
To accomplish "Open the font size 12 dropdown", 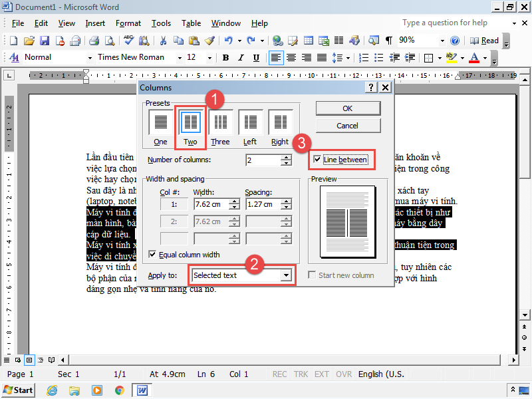I will (x=209, y=58).
